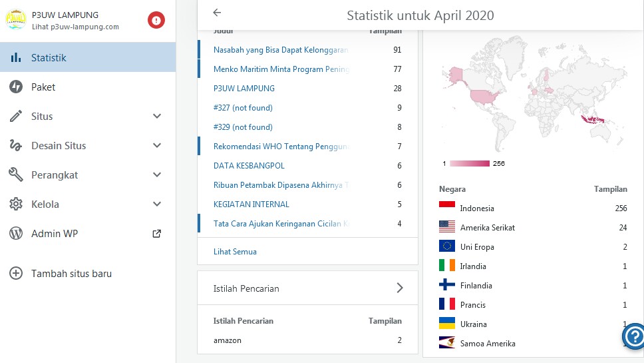Click the Ukraina flag icon

(x=447, y=324)
